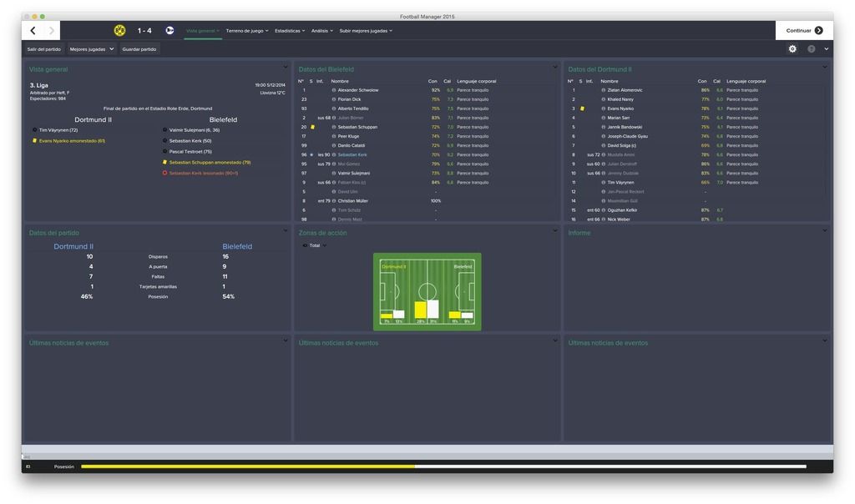This screenshot has width=855, height=504.
Task: Click info icon beside Oguzhan Kefkir
Action: tap(604, 210)
